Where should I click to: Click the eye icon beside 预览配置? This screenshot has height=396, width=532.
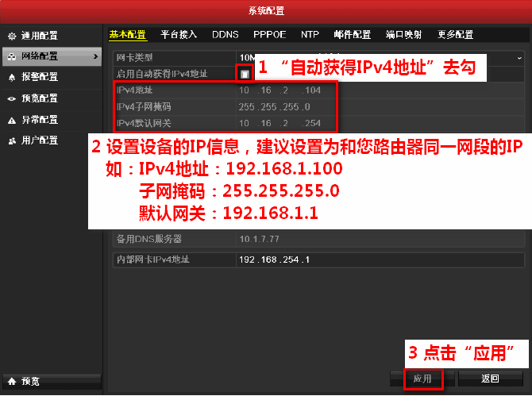pyautogui.click(x=12, y=99)
